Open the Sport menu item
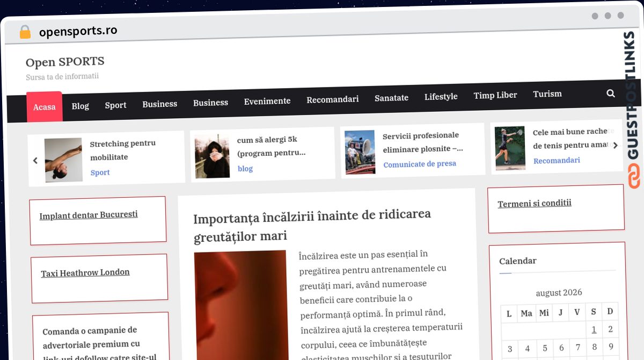The height and width of the screenshot is (360, 644). pos(115,105)
